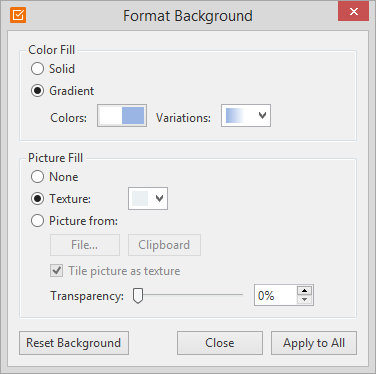Click the Reset Background button
Screen dimensions: 376x374
point(74,343)
